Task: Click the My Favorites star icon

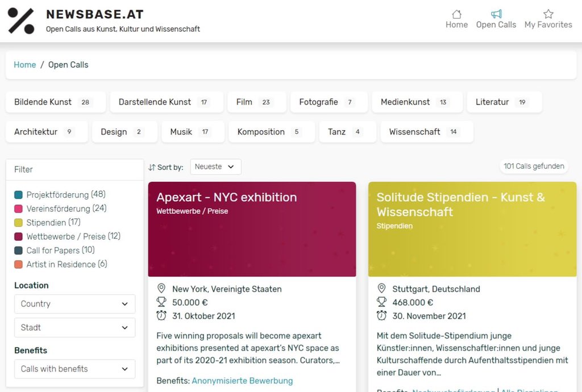Action: point(548,14)
